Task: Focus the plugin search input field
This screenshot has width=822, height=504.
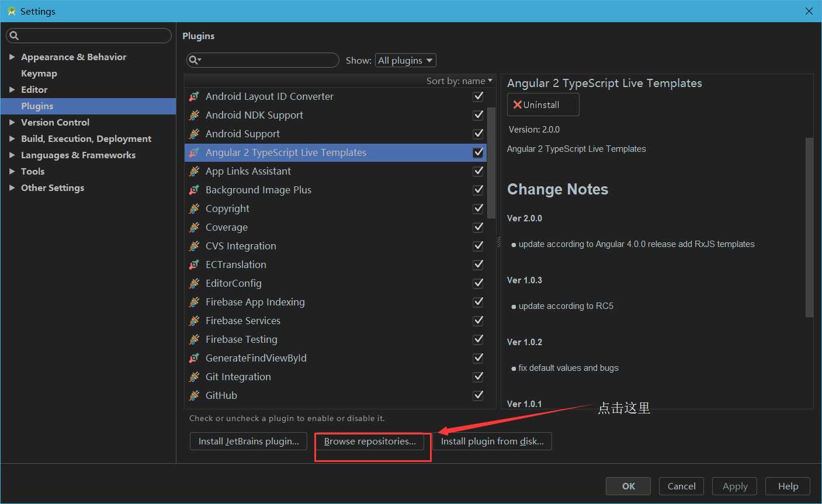Action: coord(262,60)
